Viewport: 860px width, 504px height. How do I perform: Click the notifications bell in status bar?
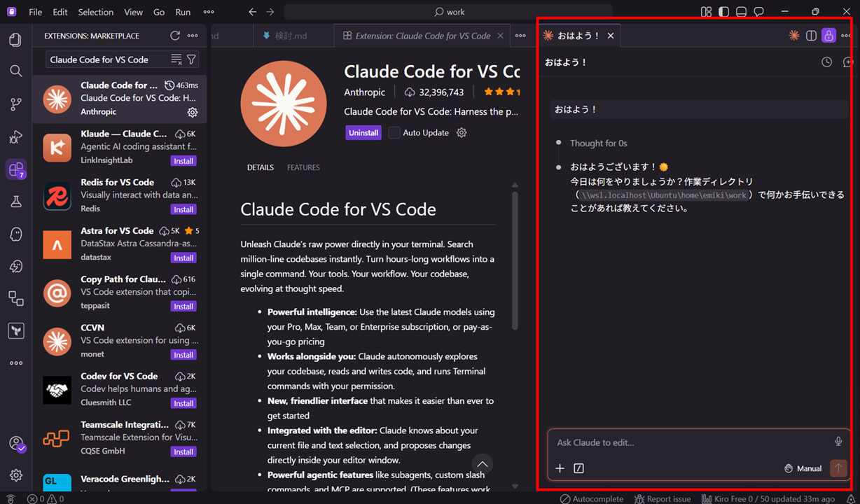850,499
